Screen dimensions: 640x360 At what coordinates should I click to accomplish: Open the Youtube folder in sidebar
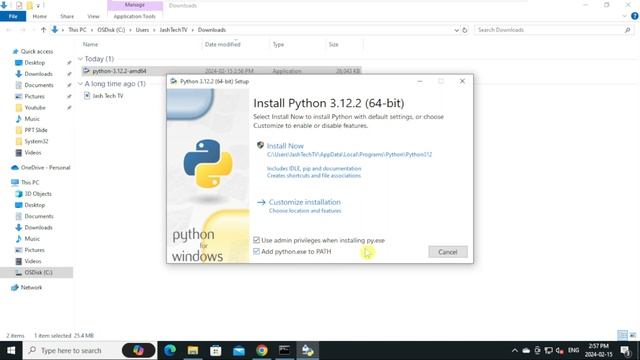click(x=35, y=107)
